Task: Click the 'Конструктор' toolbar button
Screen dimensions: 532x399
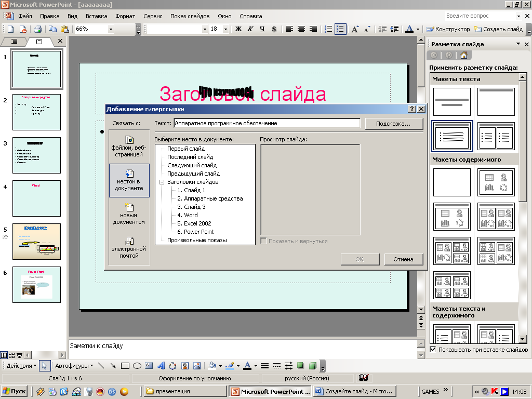Action: pos(448,29)
